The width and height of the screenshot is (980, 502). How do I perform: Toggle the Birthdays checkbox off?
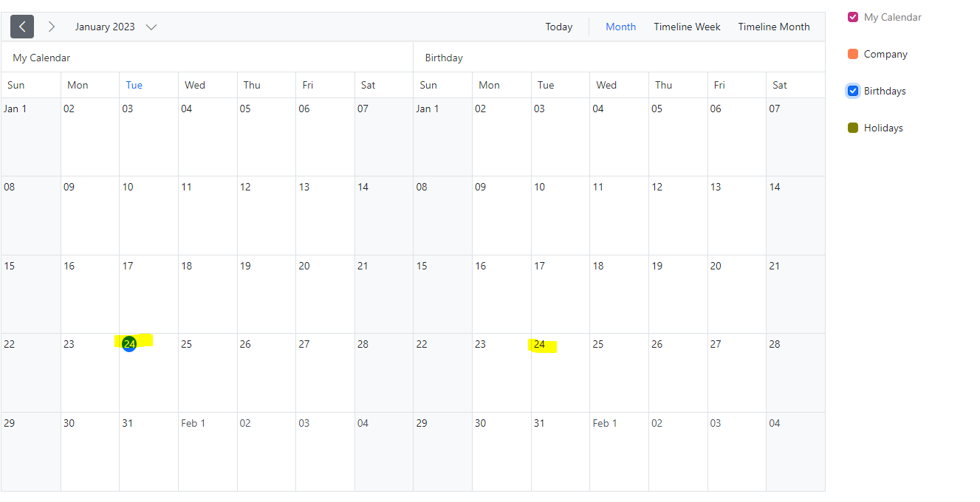pyautogui.click(x=853, y=91)
